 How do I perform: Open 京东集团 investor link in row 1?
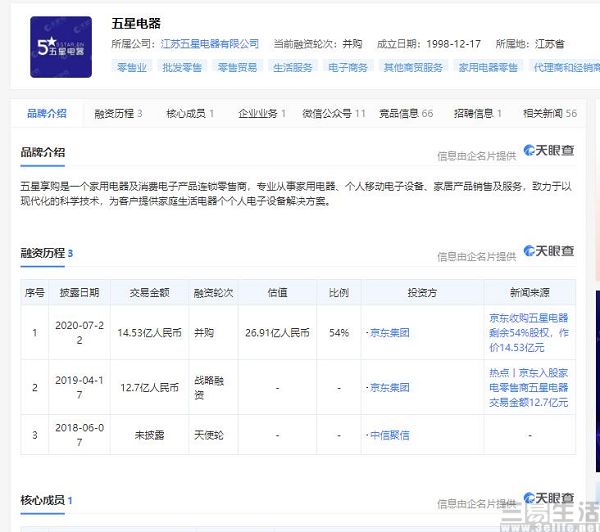390,333
